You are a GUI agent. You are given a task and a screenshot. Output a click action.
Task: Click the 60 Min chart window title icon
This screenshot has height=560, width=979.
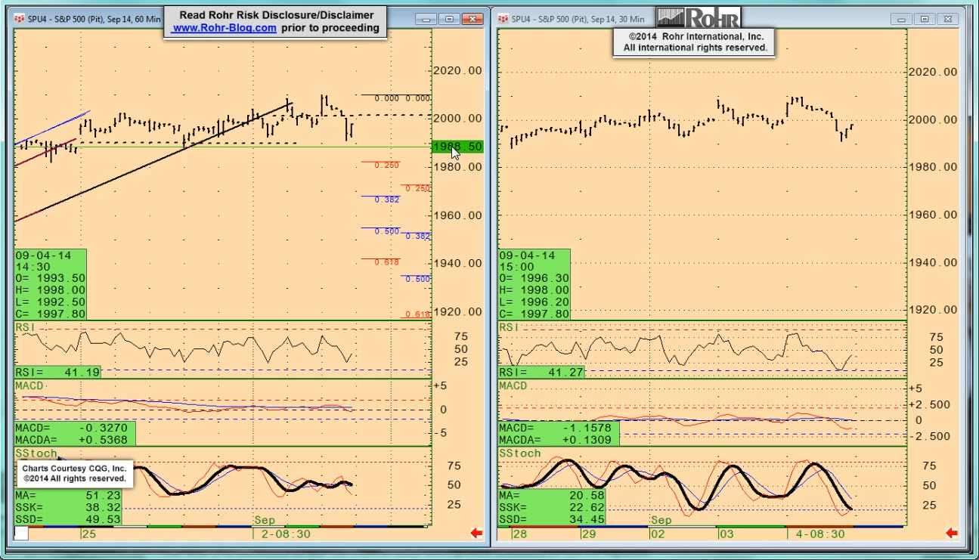[x=19, y=19]
